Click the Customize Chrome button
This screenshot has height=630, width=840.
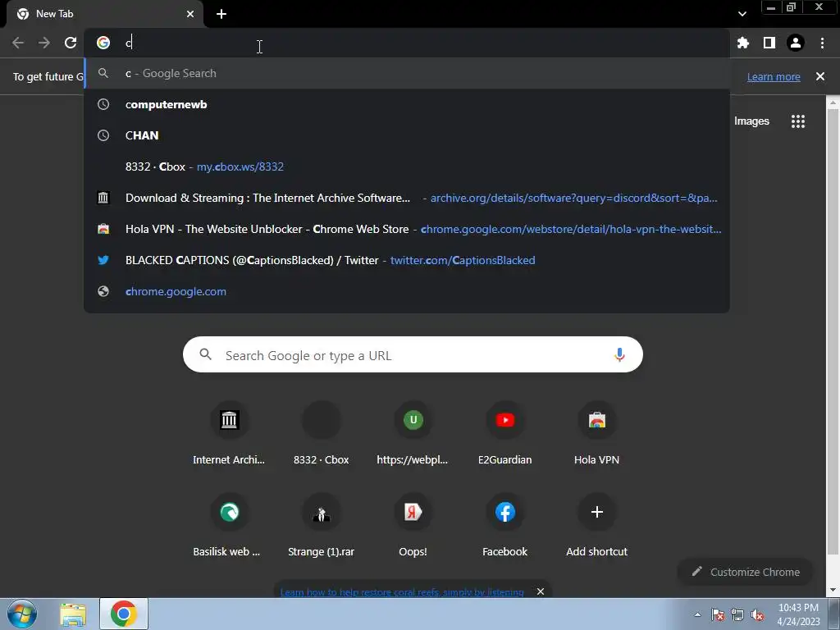[x=745, y=572]
